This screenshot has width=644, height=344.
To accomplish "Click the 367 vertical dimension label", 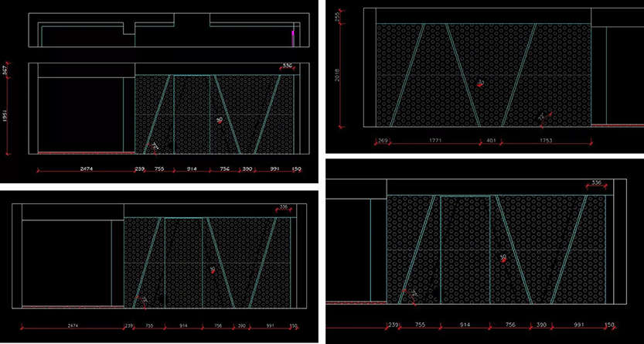I will tap(5, 70).
